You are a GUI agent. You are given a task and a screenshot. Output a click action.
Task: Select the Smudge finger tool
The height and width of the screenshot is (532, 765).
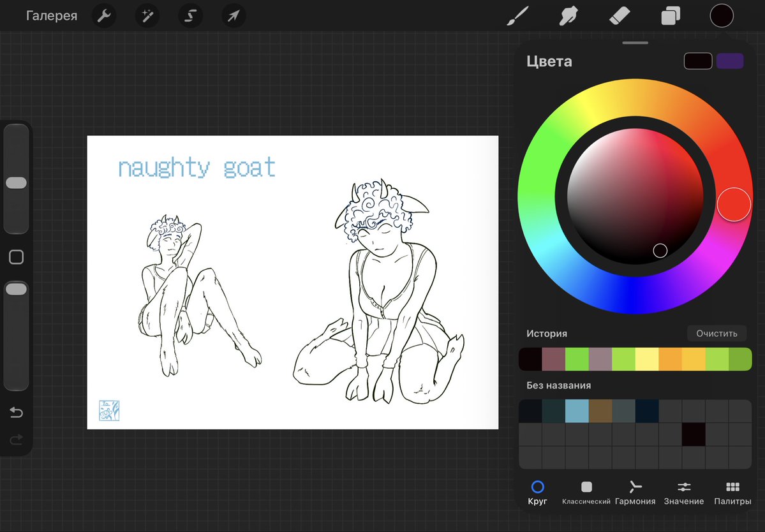click(569, 15)
